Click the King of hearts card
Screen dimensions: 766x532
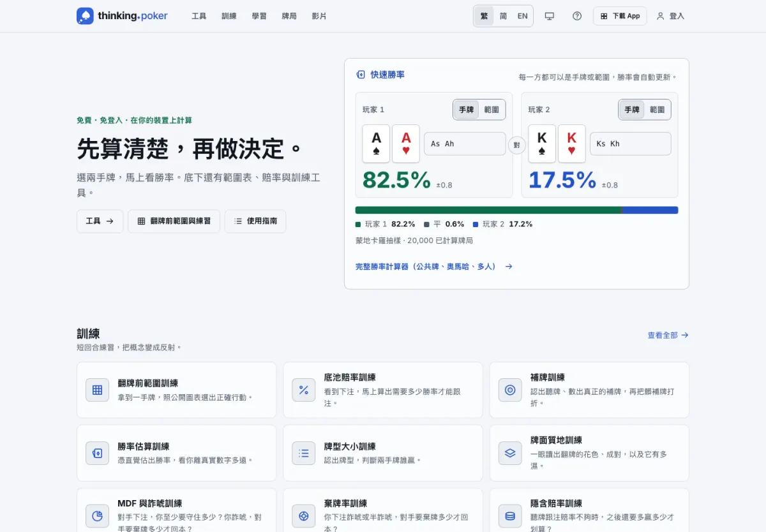[x=572, y=144]
